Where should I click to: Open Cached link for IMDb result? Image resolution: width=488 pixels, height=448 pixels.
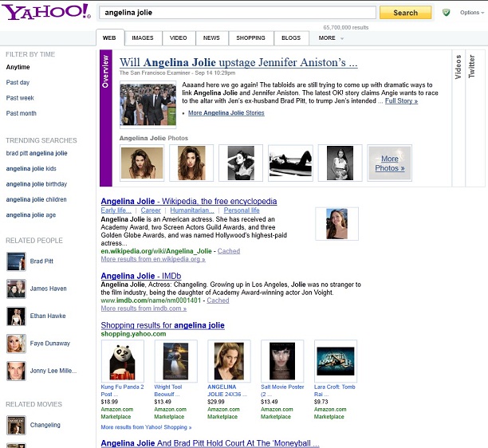(x=218, y=301)
